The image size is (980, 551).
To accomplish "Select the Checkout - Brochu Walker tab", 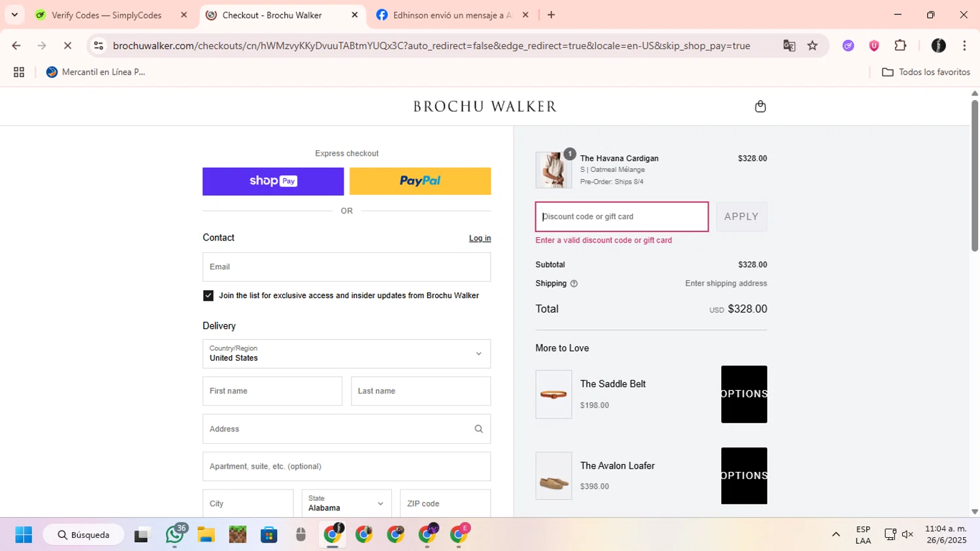I will click(272, 15).
